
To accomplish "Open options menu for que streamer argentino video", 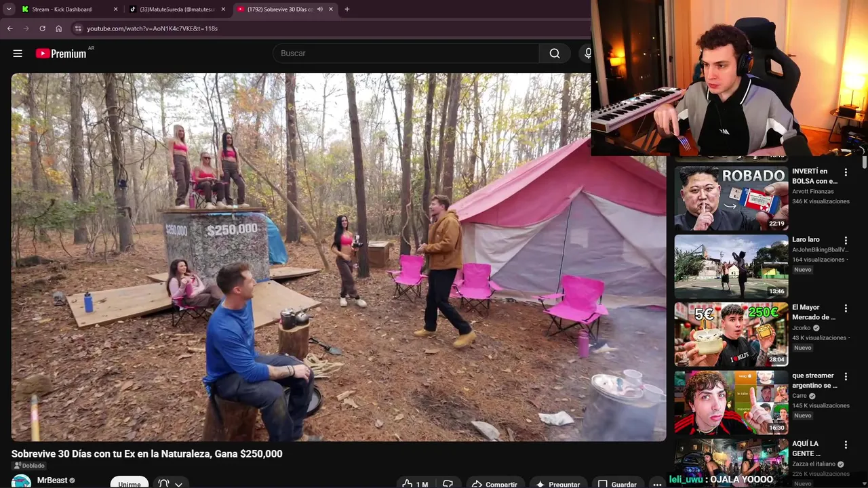I will [x=846, y=376].
